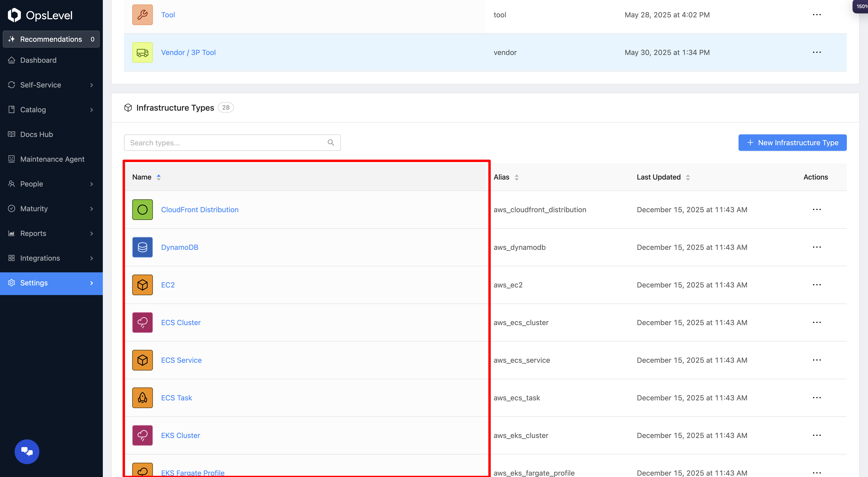Click New Infrastructure Type button
This screenshot has width=868, height=477.
click(792, 143)
